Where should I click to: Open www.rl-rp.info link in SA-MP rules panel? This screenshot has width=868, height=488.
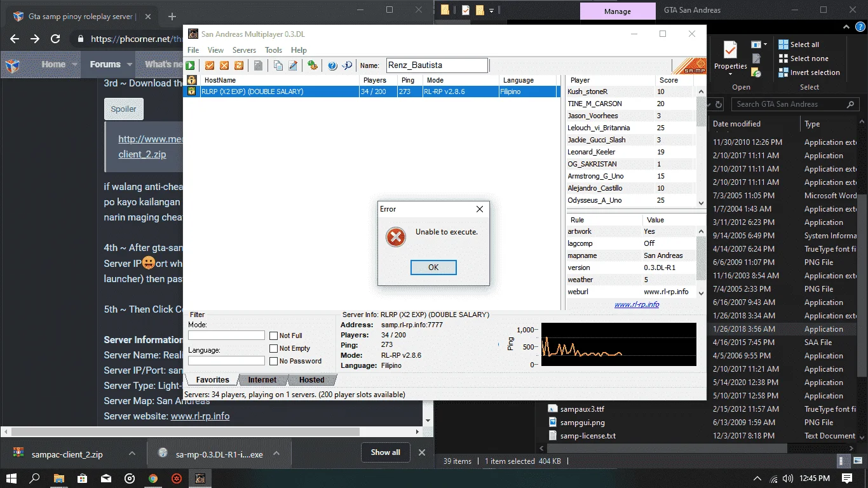click(x=637, y=304)
